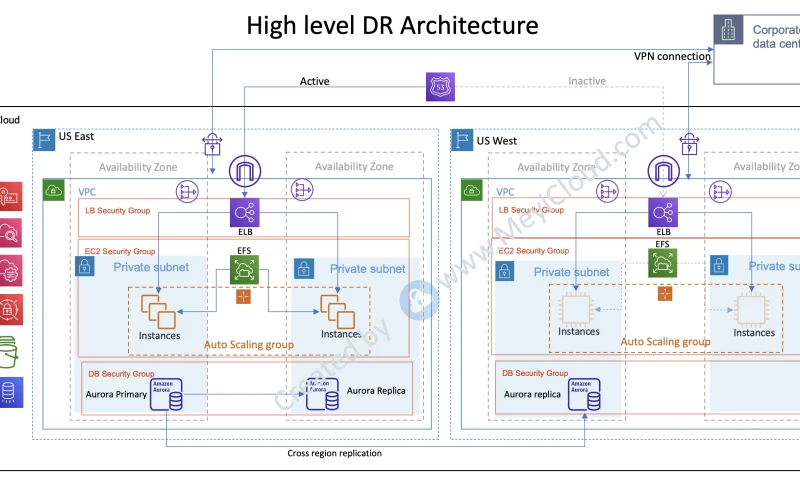Viewport: 800px width, 480px height.
Task: Click the left 'Private subnet' label in US East
Action: point(151,267)
